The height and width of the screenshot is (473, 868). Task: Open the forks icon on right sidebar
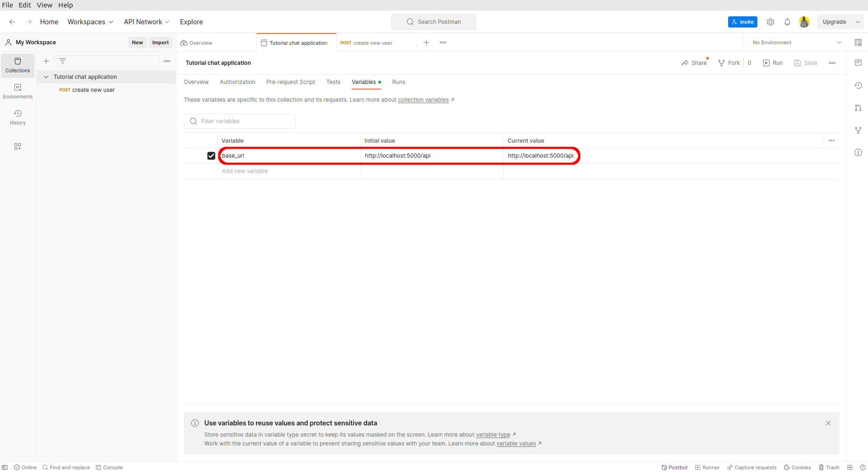(x=858, y=130)
